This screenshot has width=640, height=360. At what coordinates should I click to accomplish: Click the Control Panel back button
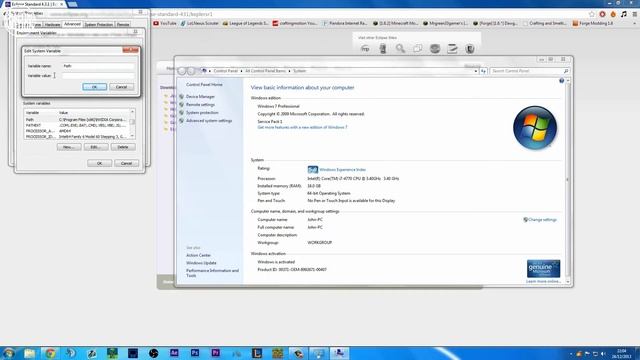coord(182,71)
